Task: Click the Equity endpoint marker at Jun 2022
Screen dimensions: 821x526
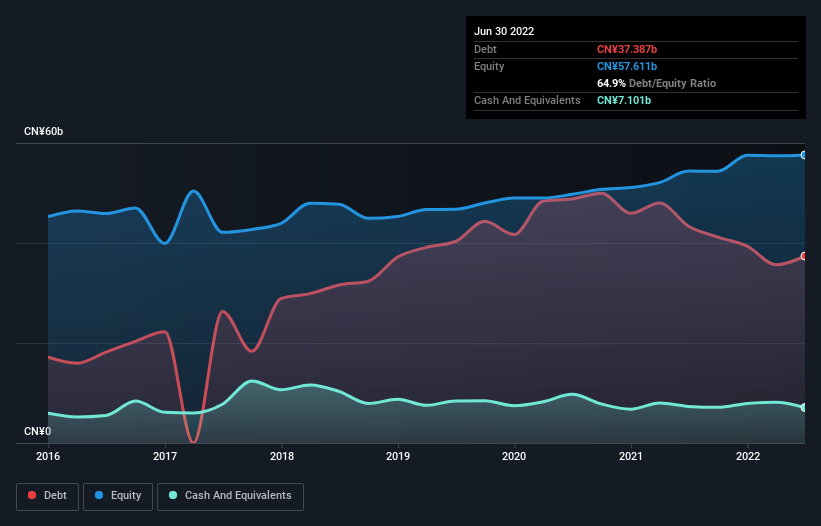Action: pos(804,155)
